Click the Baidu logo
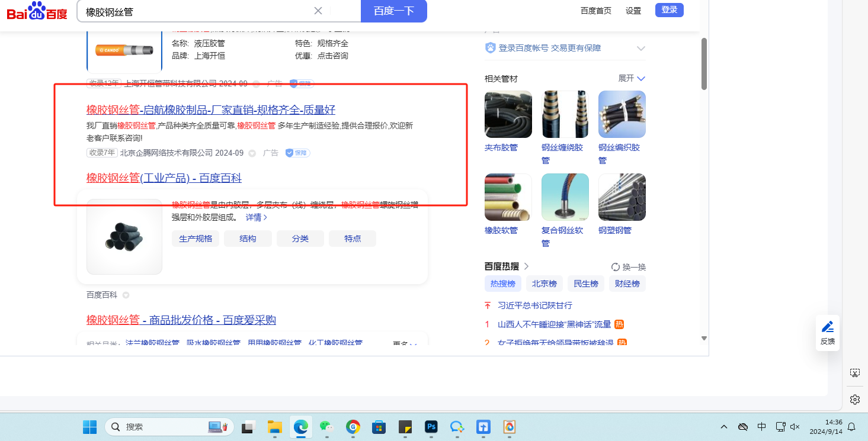This screenshot has height=441, width=868. pyautogui.click(x=37, y=11)
